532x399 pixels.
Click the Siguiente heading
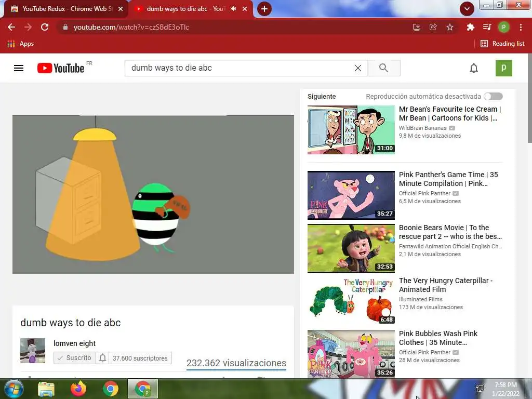pyautogui.click(x=322, y=96)
